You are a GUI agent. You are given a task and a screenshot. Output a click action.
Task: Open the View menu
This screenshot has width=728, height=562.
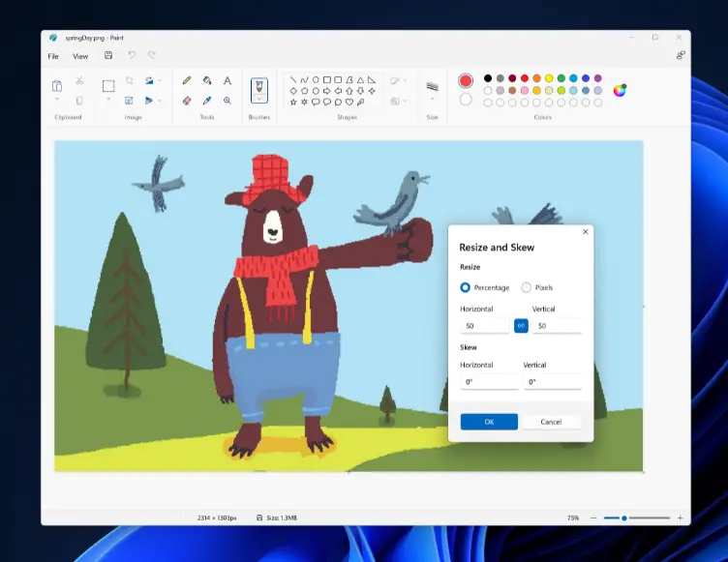click(x=80, y=56)
